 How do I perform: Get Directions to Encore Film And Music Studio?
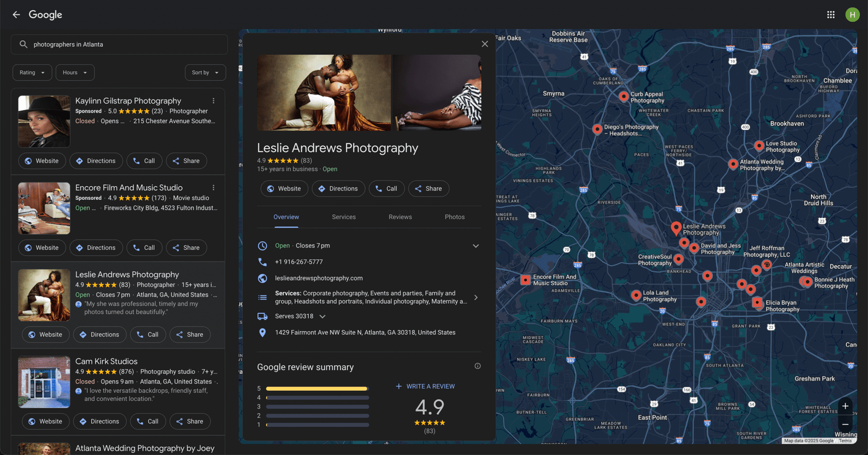(96, 248)
